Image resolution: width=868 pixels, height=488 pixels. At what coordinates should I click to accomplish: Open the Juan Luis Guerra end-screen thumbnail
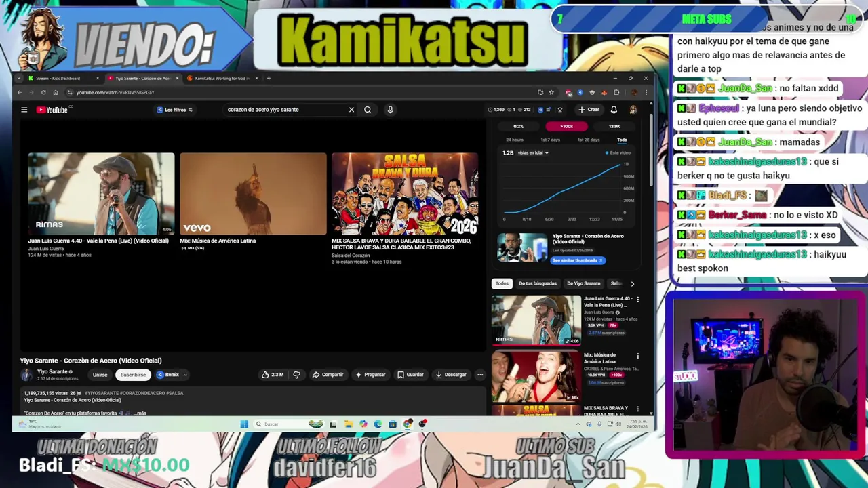[x=101, y=194]
